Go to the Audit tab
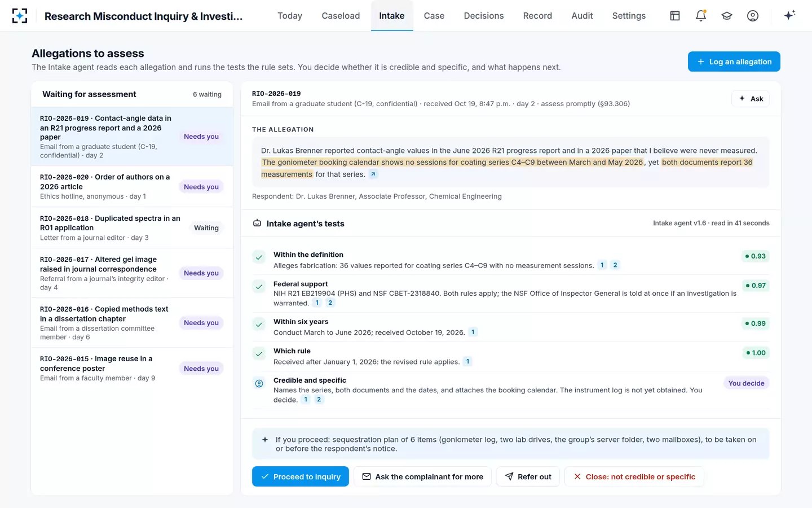Screen dimensions: 812x508 click(582, 16)
